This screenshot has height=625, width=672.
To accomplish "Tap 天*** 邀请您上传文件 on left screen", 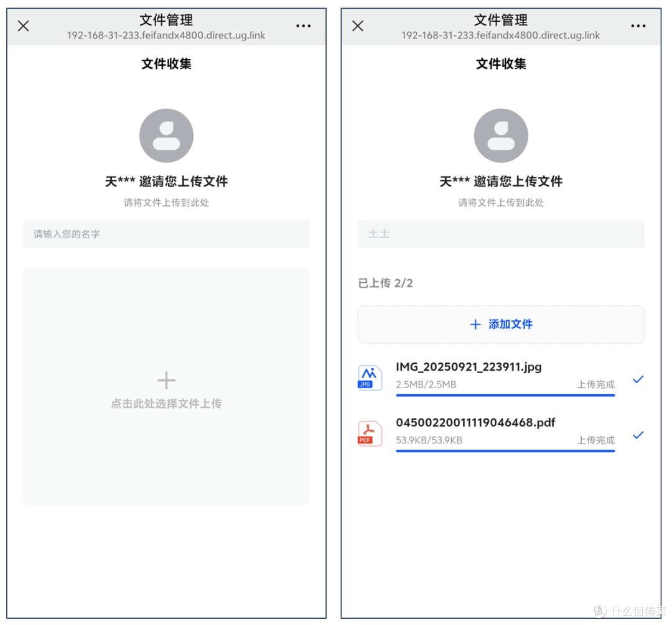I will [x=166, y=181].
